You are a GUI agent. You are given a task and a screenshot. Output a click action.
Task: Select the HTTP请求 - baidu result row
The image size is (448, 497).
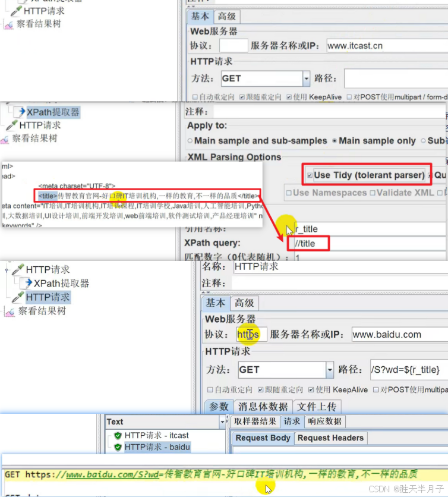pos(157,447)
